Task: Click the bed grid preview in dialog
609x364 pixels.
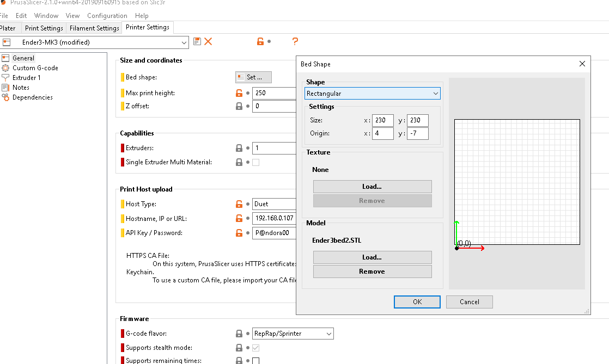Action: coord(517,182)
